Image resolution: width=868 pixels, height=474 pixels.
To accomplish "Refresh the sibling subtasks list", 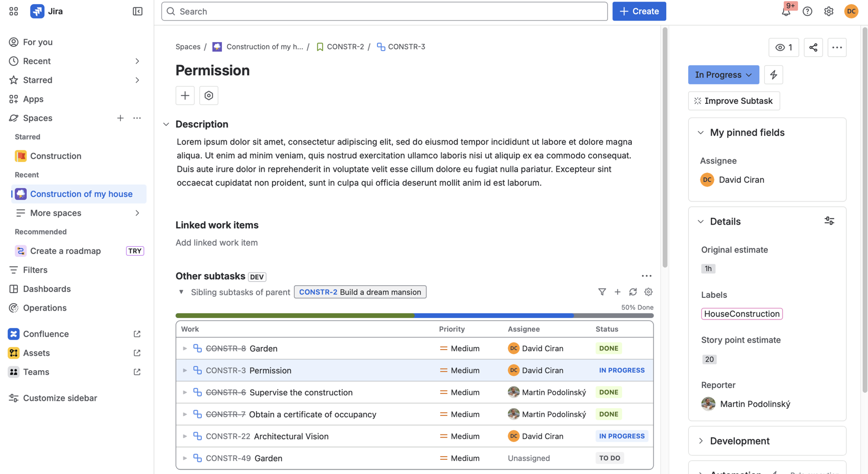I will pyautogui.click(x=633, y=292).
